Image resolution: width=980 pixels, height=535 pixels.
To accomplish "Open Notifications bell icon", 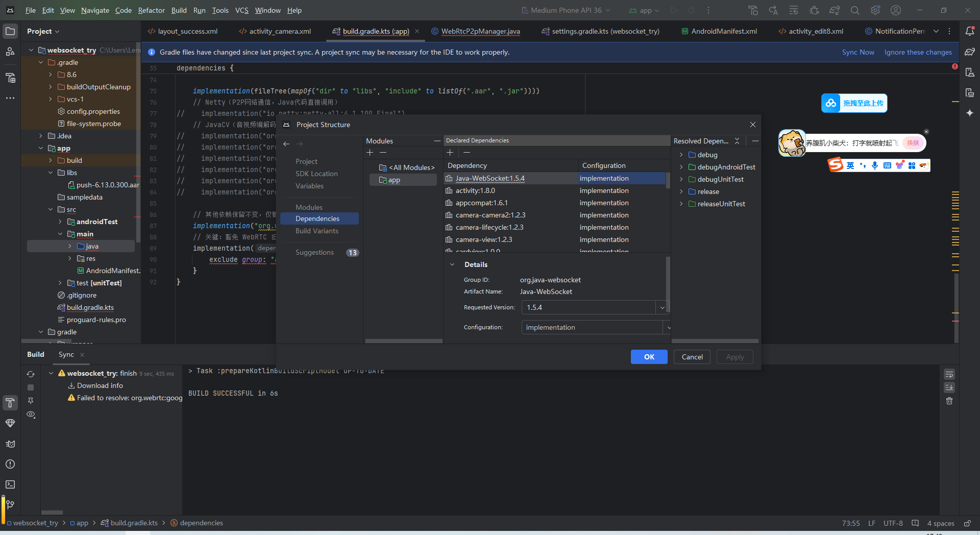I will pos(970,31).
